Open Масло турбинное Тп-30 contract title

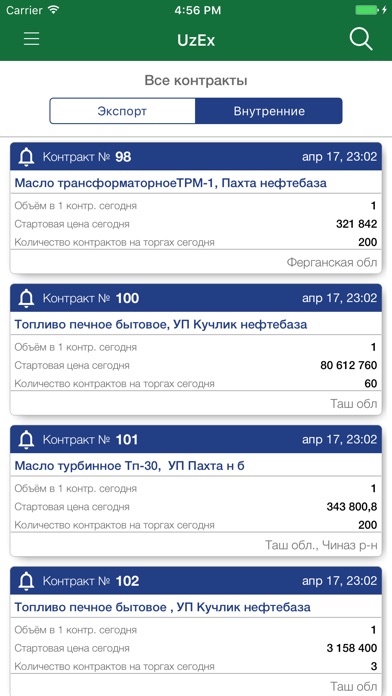[x=130, y=466]
